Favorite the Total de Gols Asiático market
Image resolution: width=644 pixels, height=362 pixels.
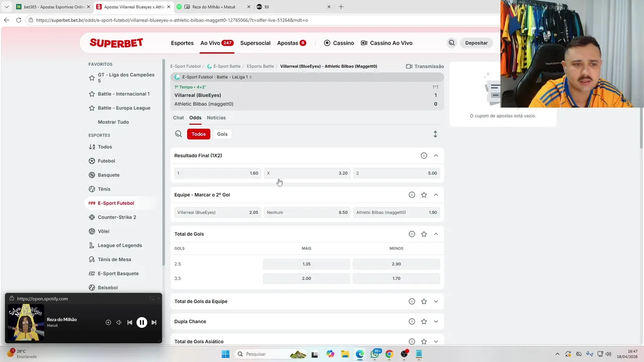(x=424, y=341)
